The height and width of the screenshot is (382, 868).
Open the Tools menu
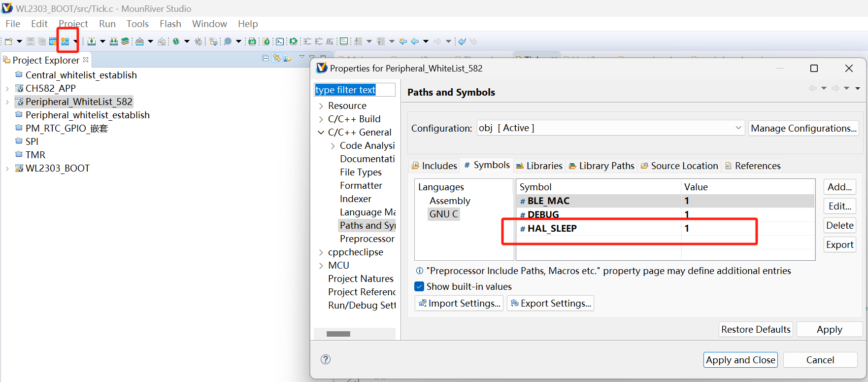pyautogui.click(x=137, y=24)
